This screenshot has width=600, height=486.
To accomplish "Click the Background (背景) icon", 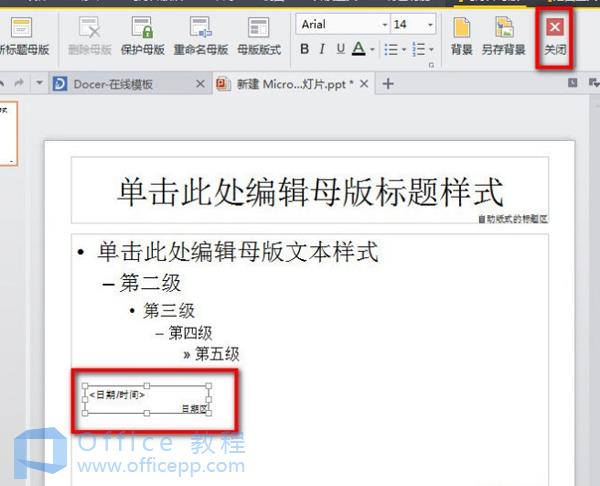I will 462,35.
